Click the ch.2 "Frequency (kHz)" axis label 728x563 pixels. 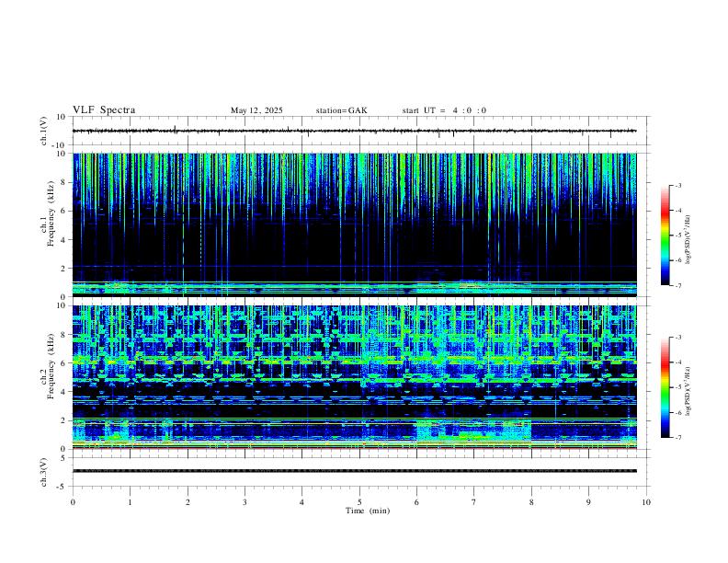(51, 366)
